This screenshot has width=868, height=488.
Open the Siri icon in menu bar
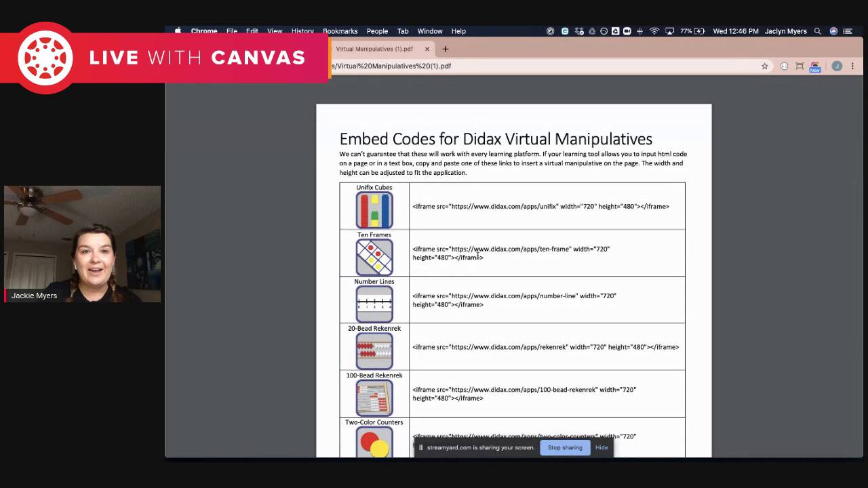pos(833,31)
